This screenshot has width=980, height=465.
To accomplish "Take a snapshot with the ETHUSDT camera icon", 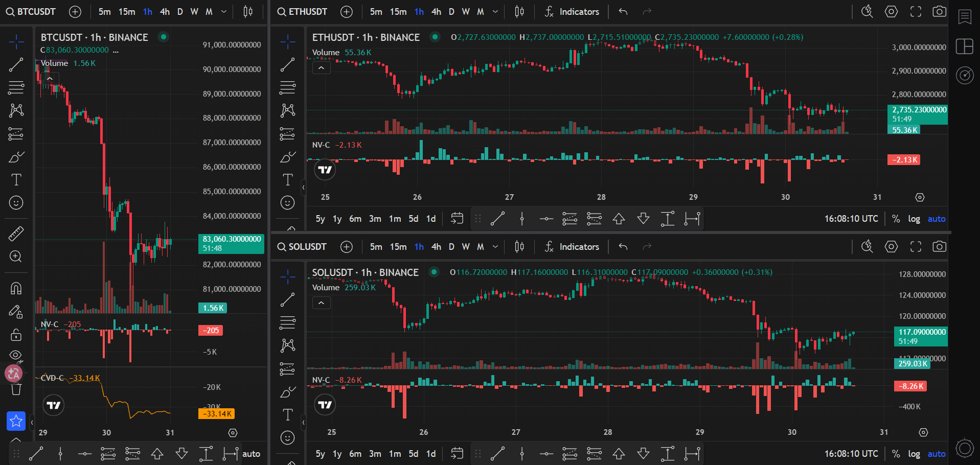I will [940, 12].
